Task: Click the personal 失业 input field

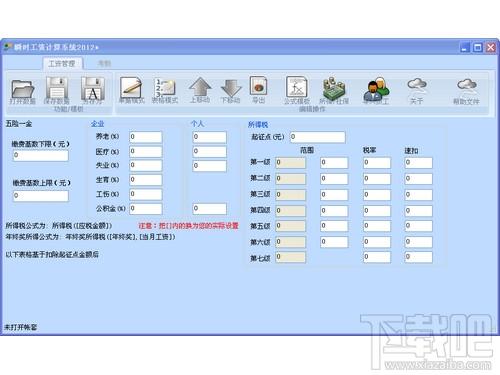Action: pos(209,166)
